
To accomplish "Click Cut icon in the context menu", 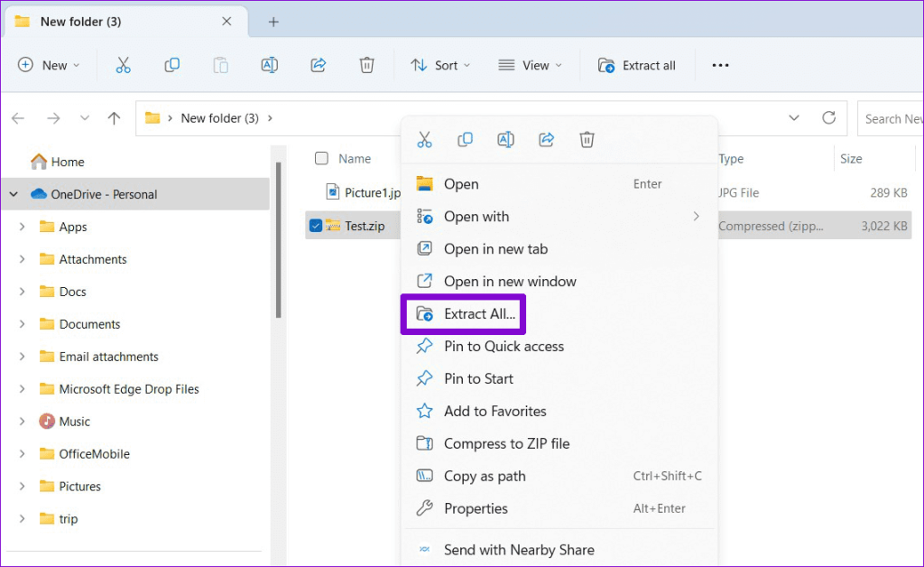I will tap(424, 140).
